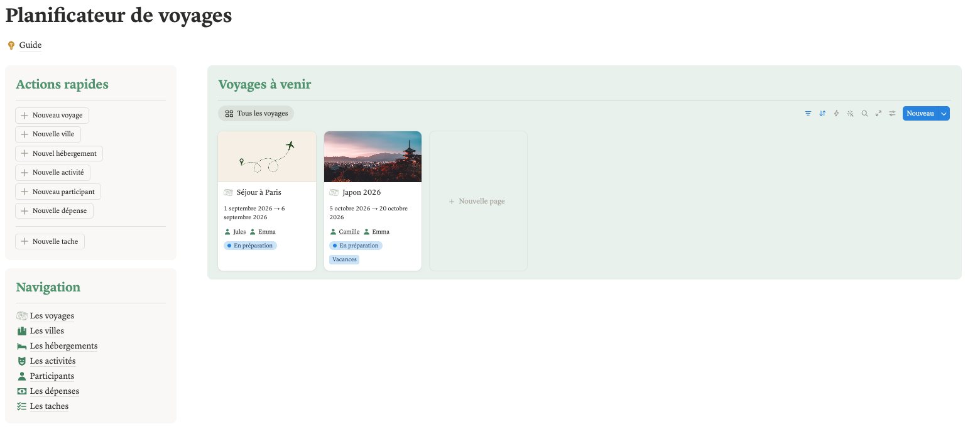Viewport: 980px width, 429px height.
Task: Click En préparation status on Japon card
Action: coord(356,246)
